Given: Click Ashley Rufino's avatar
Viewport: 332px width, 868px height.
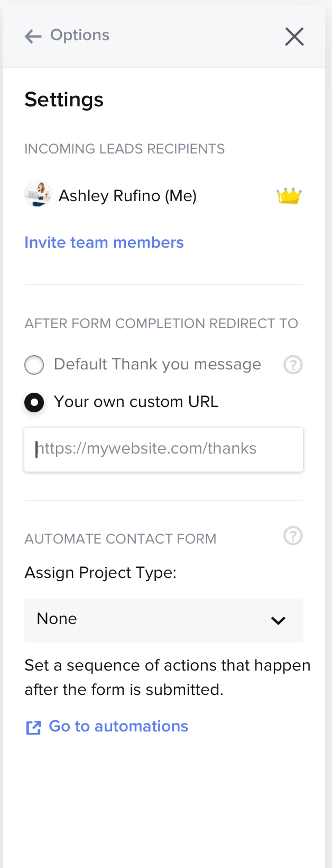Looking at the screenshot, I should 38,194.
